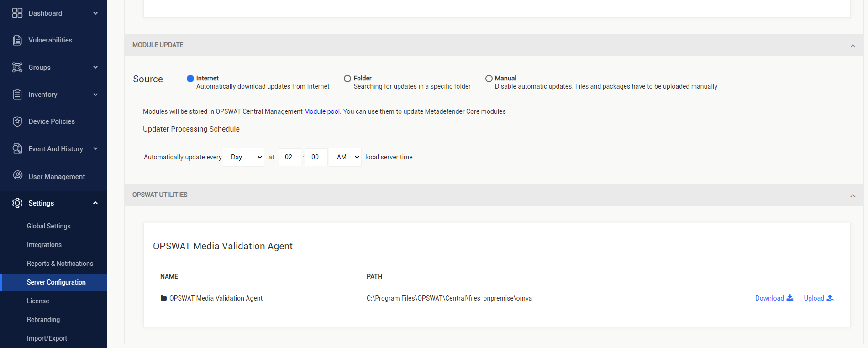Viewport: 868px width, 348px height.
Task: Open Global Settings submenu item
Action: point(49,226)
